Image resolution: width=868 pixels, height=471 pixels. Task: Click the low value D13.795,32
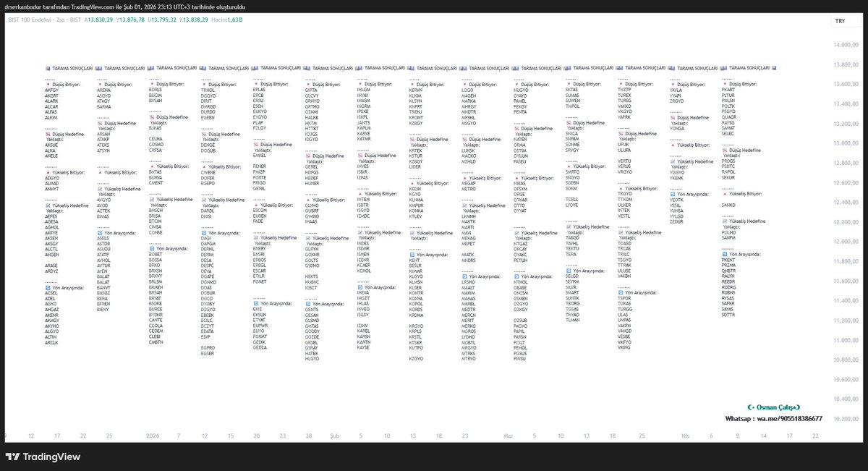(x=163, y=20)
